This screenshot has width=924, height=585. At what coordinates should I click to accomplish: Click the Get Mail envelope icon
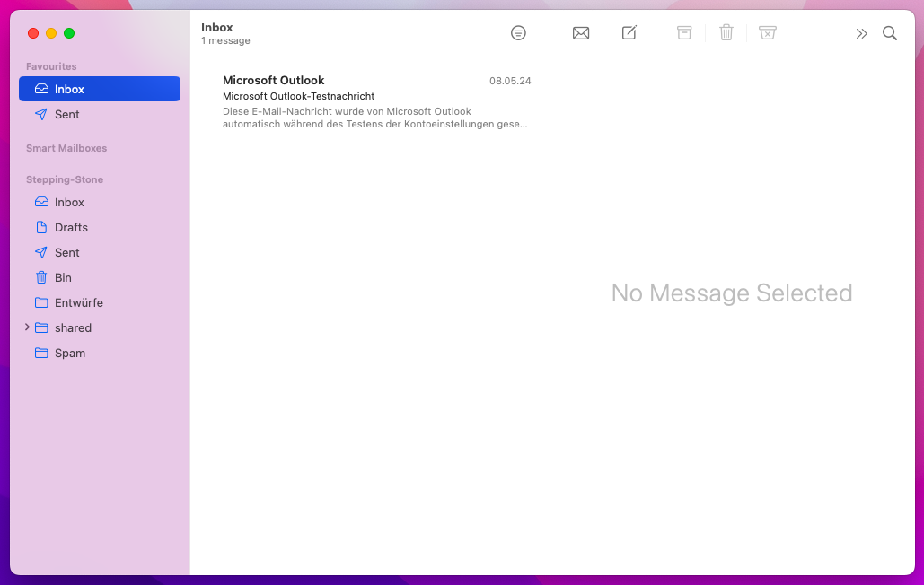tap(581, 33)
